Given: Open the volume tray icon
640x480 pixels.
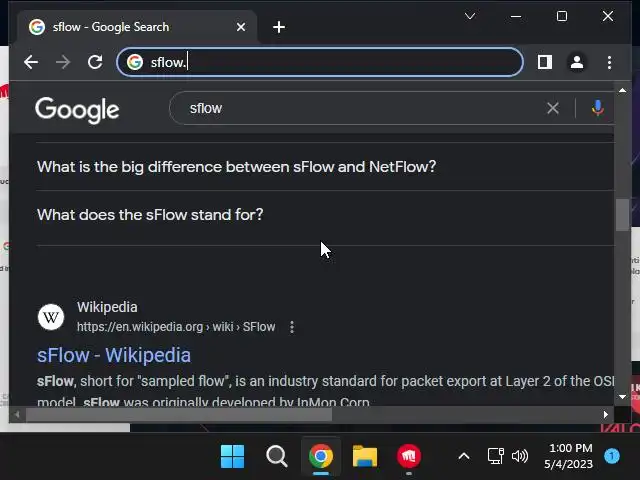Looking at the screenshot, I should click(x=520, y=456).
